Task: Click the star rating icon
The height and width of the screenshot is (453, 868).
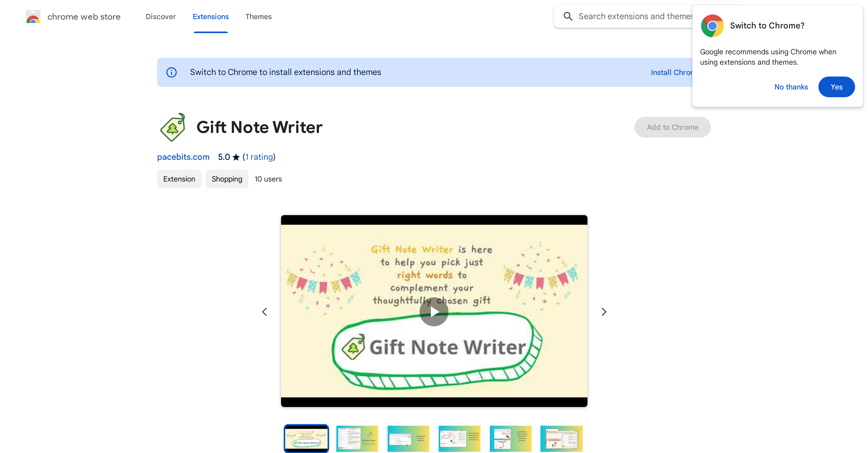Action: (x=236, y=157)
